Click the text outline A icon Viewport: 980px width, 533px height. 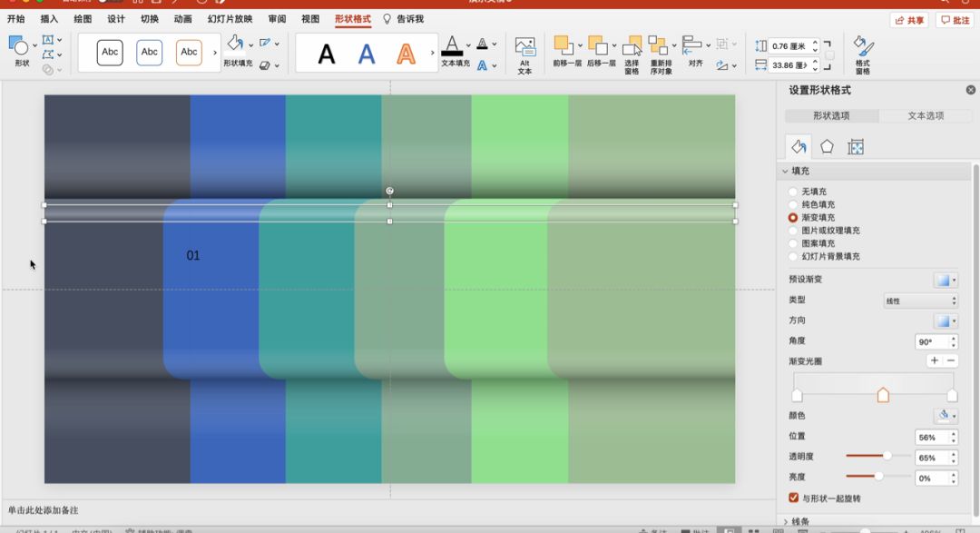coord(482,44)
